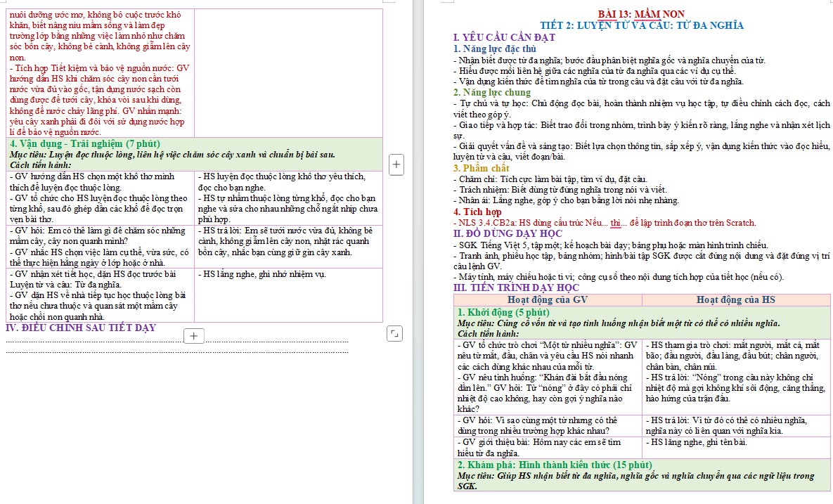Image resolution: width=833 pixels, height=504 pixels.
Task: Click the "BÀI 13: MẦM NON" title
Action: [641, 14]
